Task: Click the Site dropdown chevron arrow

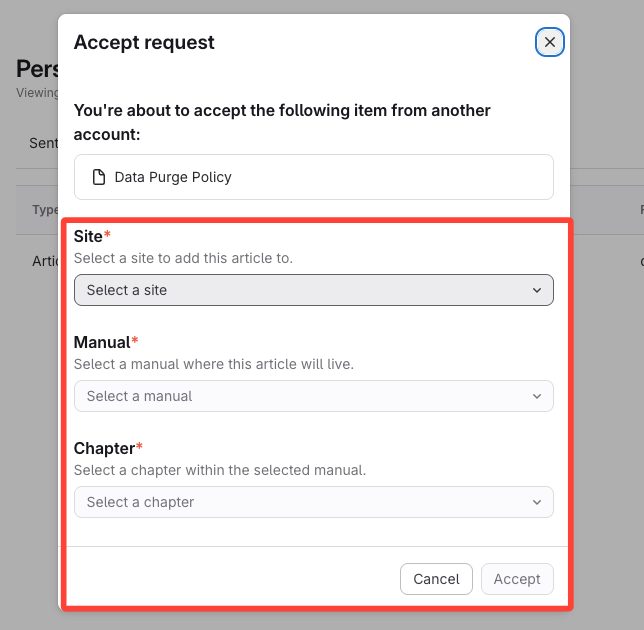Action: 537,290
